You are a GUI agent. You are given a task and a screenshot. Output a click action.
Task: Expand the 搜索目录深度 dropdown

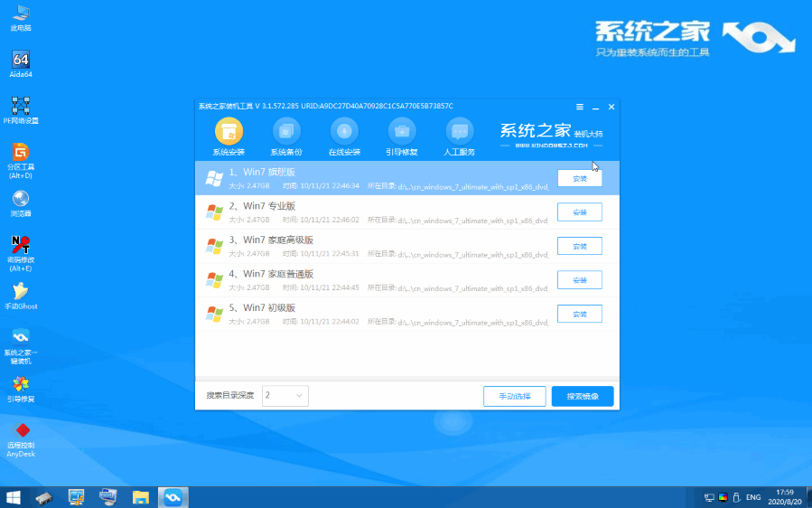coord(285,396)
